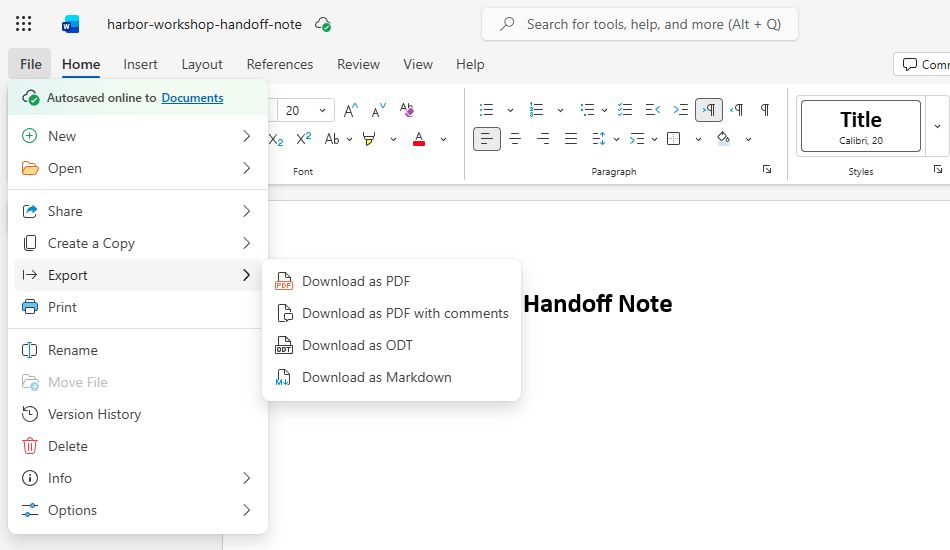Switch to the View tab
950x550 pixels.
418,64
